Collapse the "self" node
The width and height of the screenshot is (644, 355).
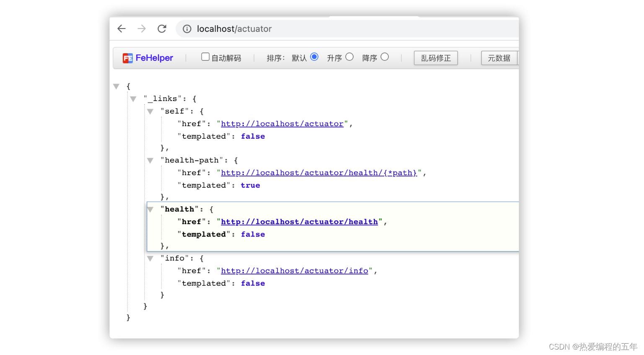click(x=150, y=111)
